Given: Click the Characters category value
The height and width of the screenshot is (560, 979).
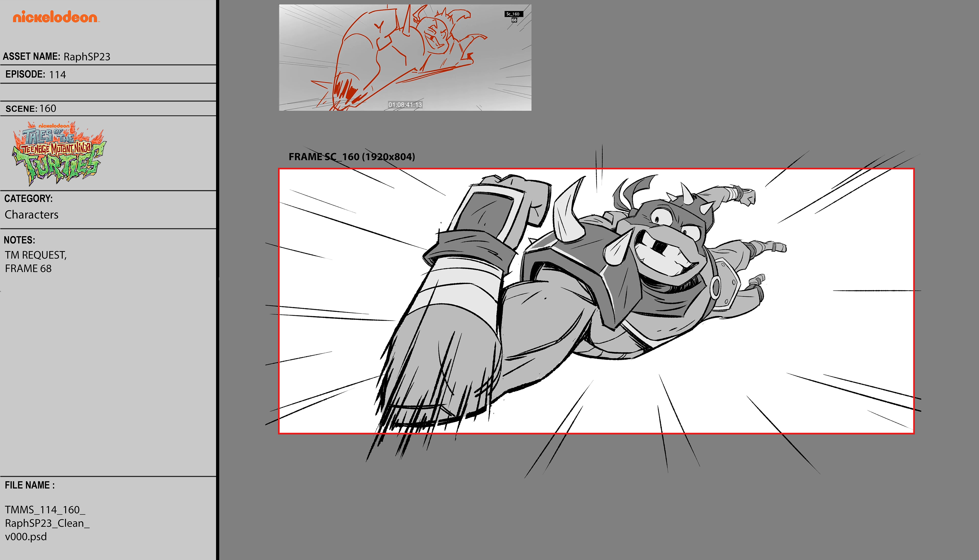Looking at the screenshot, I should (x=32, y=214).
